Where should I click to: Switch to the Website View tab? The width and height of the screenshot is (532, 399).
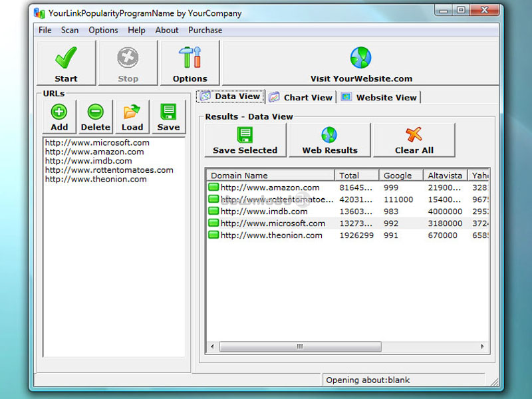[x=380, y=97]
